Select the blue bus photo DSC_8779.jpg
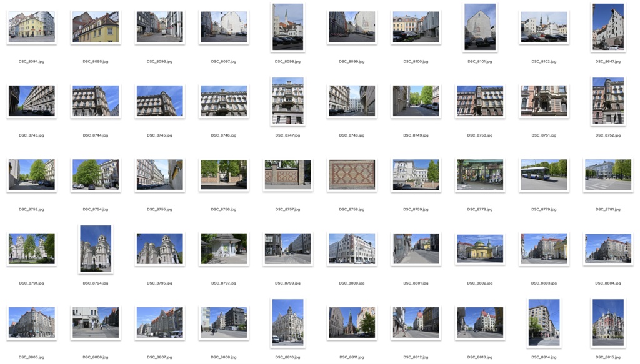This screenshot has width=640, height=364. click(543, 175)
